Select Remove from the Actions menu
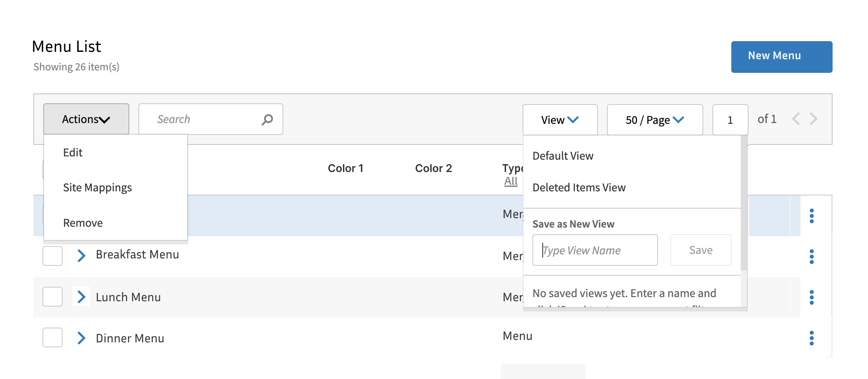868x379 pixels. tap(83, 223)
